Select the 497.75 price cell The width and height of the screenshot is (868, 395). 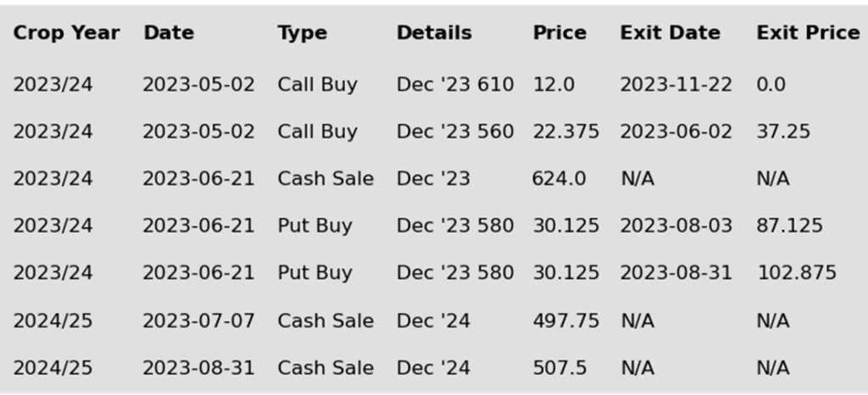coord(565,321)
